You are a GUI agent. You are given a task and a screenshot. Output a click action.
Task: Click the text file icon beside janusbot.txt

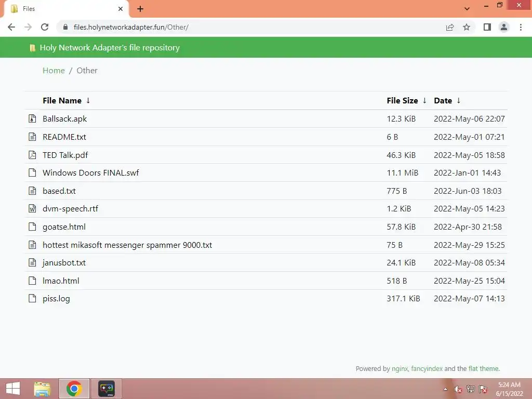click(32, 262)
